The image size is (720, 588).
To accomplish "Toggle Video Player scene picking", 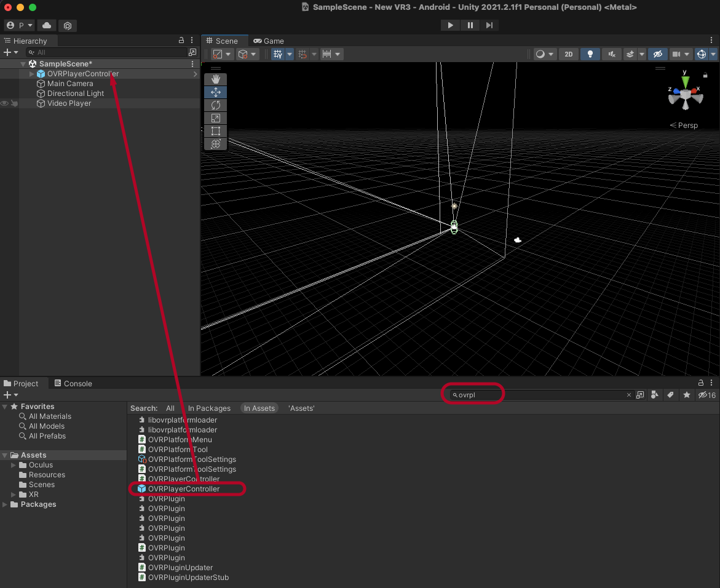I will pos(14,103).
